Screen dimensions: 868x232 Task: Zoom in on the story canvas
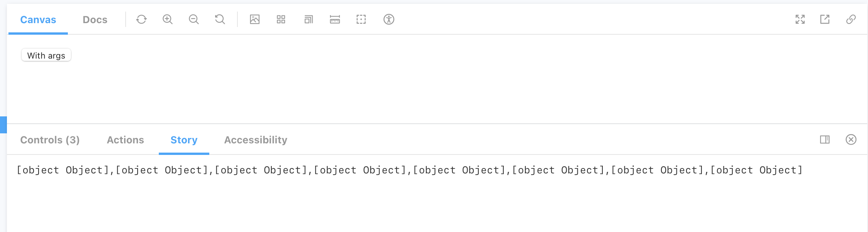(167, 19)
